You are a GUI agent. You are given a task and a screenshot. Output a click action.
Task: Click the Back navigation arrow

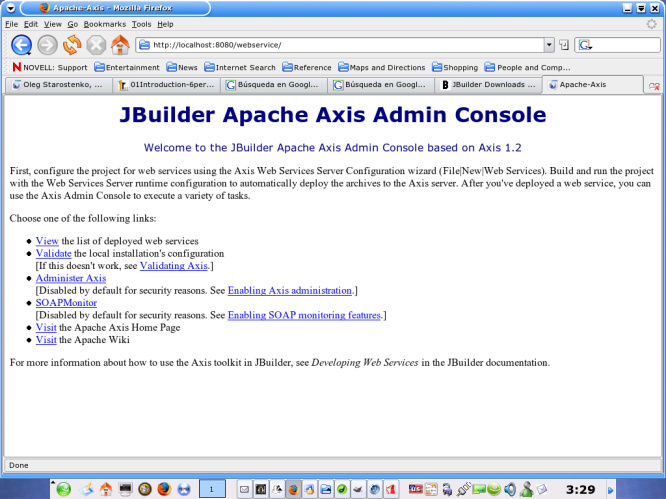coord(21,45)
